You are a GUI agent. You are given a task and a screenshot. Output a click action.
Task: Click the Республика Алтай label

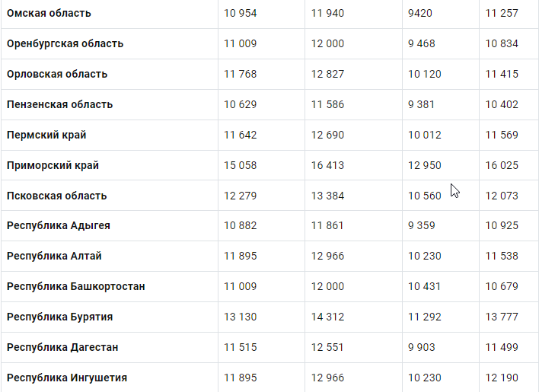click(54, 256)
